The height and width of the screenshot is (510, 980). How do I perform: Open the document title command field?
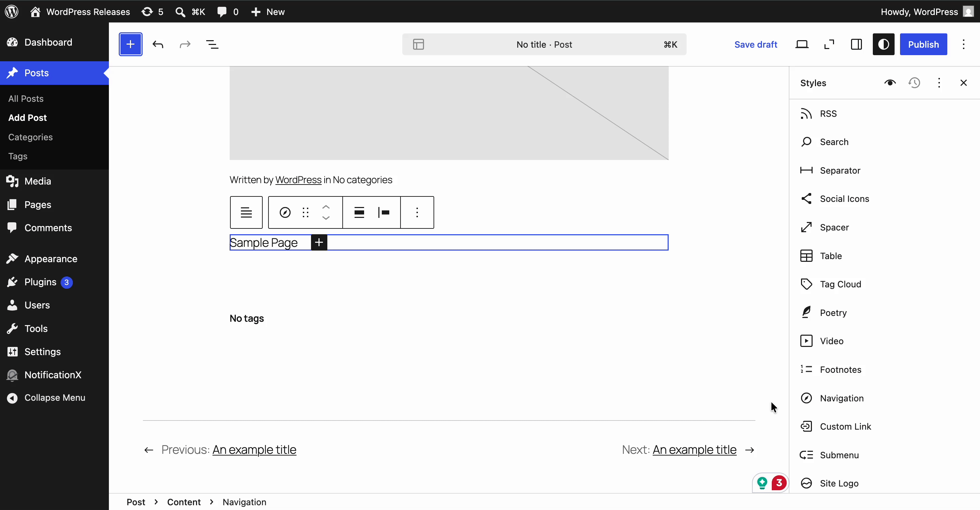(x=544, y=45)
